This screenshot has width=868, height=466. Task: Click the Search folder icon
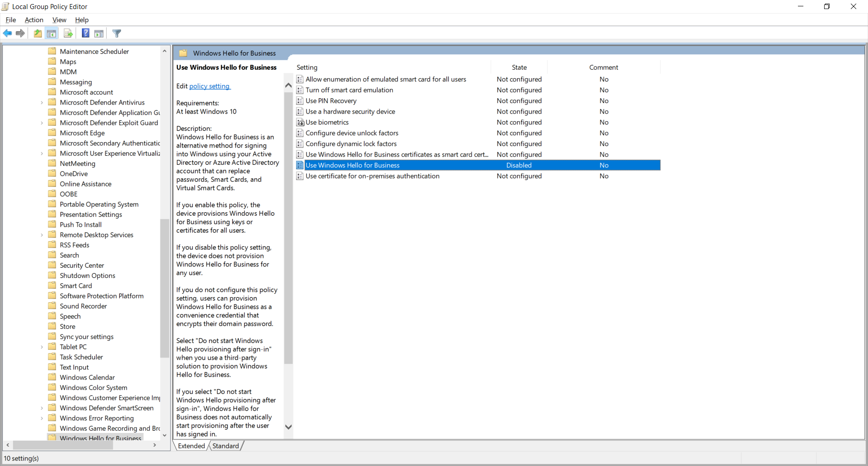(x=52, y=255)
